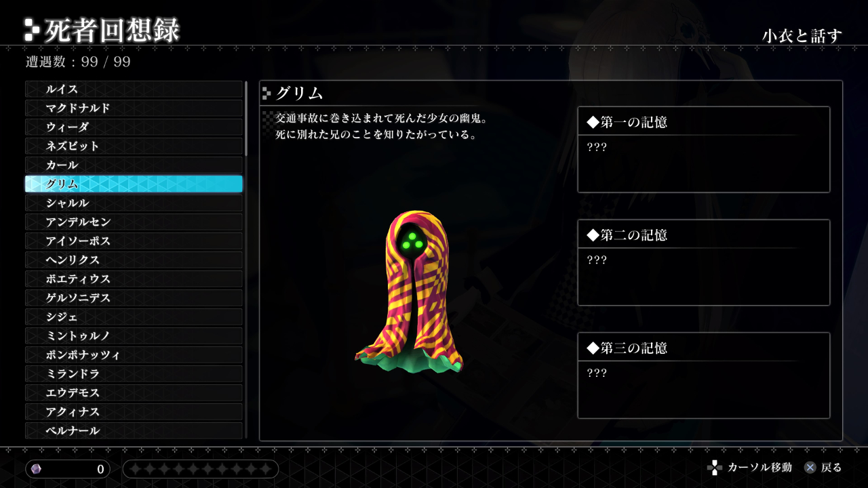The height and width of the screenshot is (488, 868).
Task: Click the hooded ghost character model
Action: tap(409, 291)
